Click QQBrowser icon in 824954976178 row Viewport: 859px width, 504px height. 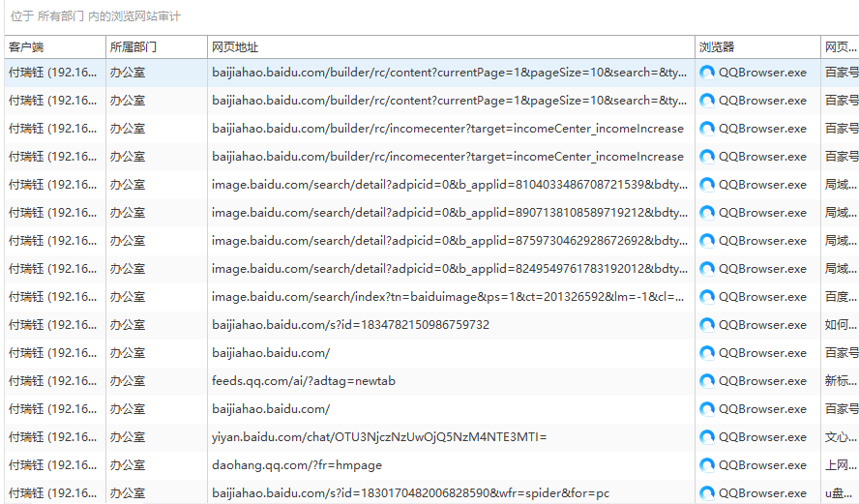(x=707, y=269)
